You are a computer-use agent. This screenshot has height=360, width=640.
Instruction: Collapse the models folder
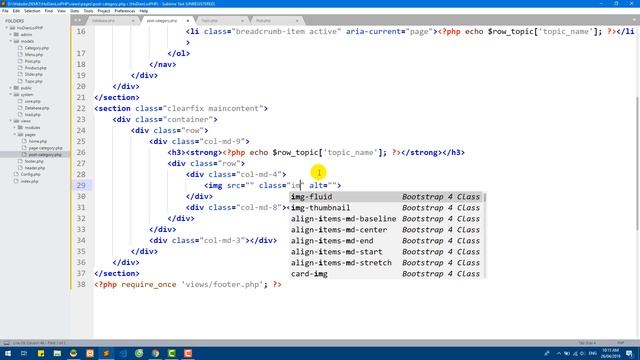click(x=11, y=41)
